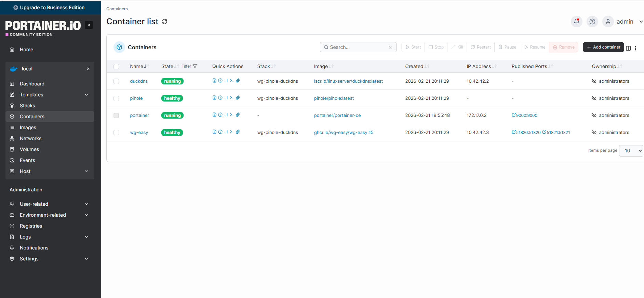Open the notifications bell
The height and width of the screenshot is (298, 644).
coord(576,22)
